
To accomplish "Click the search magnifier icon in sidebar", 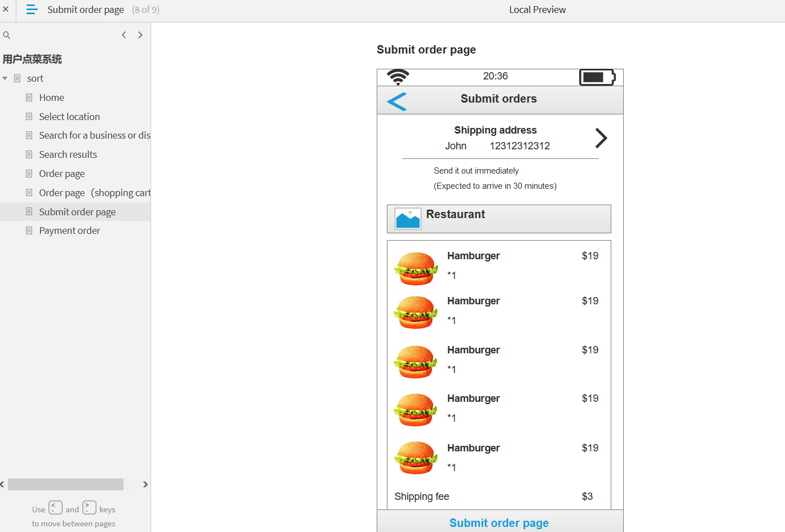I will click(7, 35).
